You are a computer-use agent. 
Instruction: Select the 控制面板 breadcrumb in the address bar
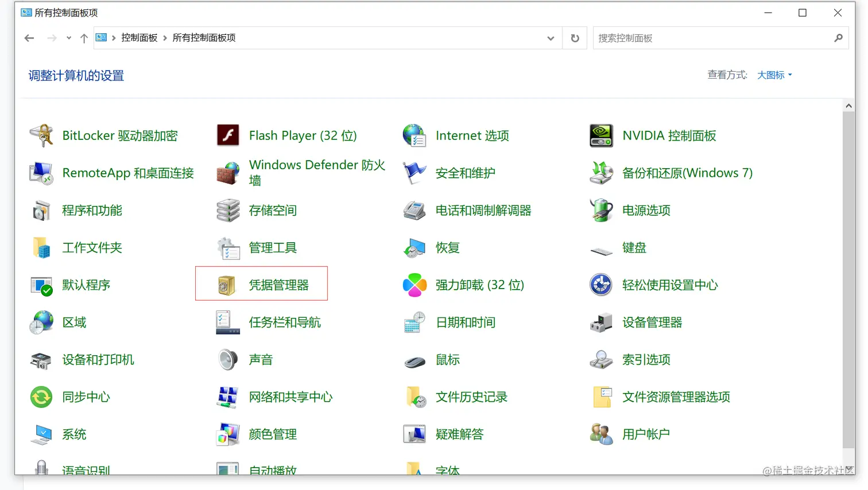139,38
